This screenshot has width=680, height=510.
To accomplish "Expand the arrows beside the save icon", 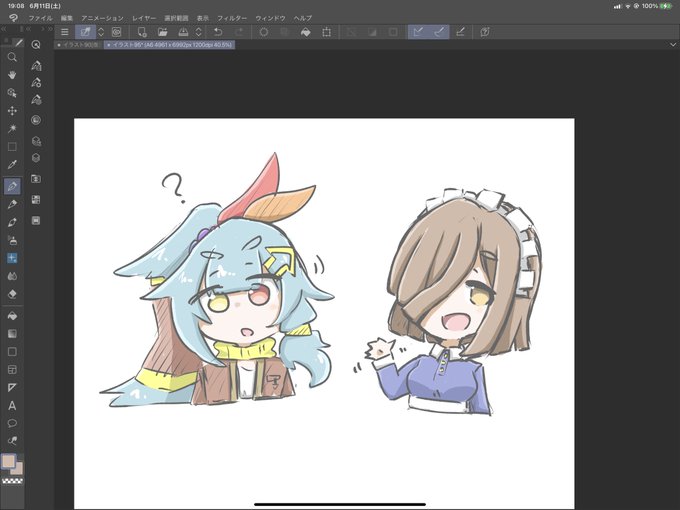I will tap(199, 32).
